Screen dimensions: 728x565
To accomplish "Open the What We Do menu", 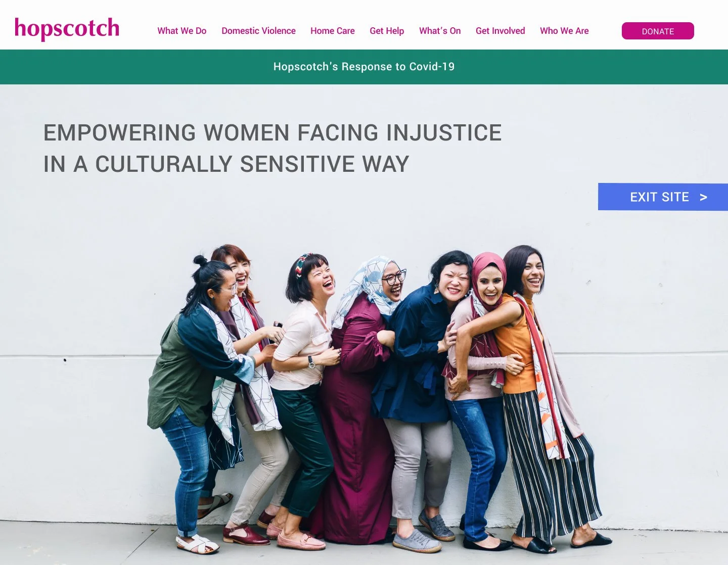I will (182, 31).
